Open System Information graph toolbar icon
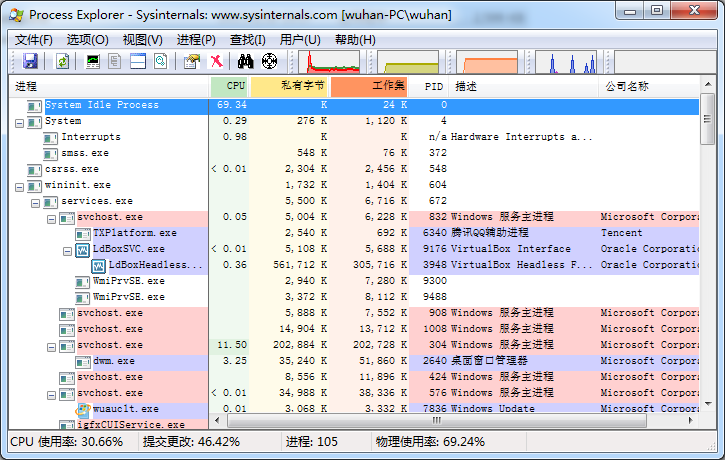This screenshot has width=725, height=460. click(93, 61)
